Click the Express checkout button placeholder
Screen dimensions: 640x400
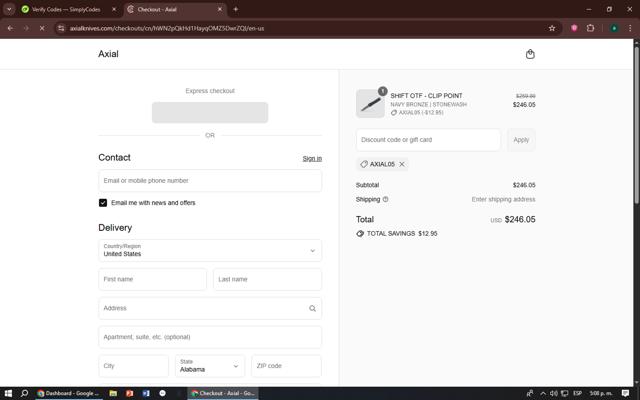point(210,112)
